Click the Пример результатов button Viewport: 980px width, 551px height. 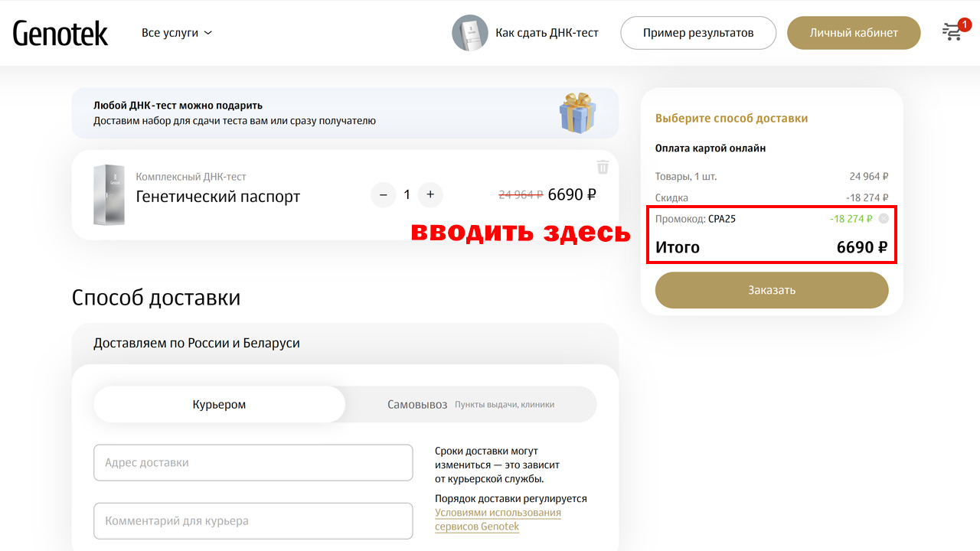(x=698, y=33)
